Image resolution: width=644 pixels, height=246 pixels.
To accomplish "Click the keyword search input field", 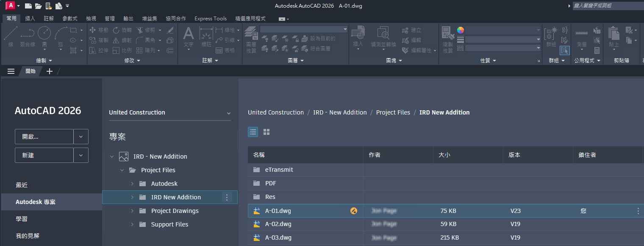I will tap(608, 6).
